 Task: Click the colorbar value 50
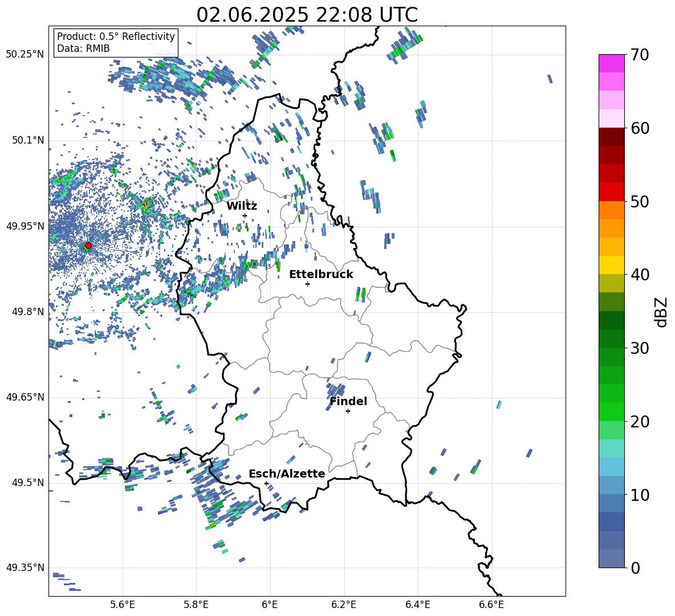point(640,201)
